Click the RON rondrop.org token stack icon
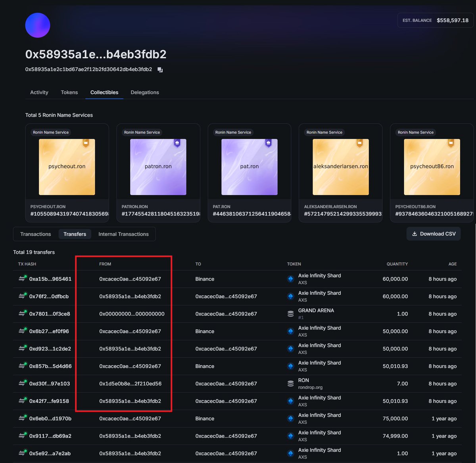The image size is (476, 463). (x=290, y=384)
